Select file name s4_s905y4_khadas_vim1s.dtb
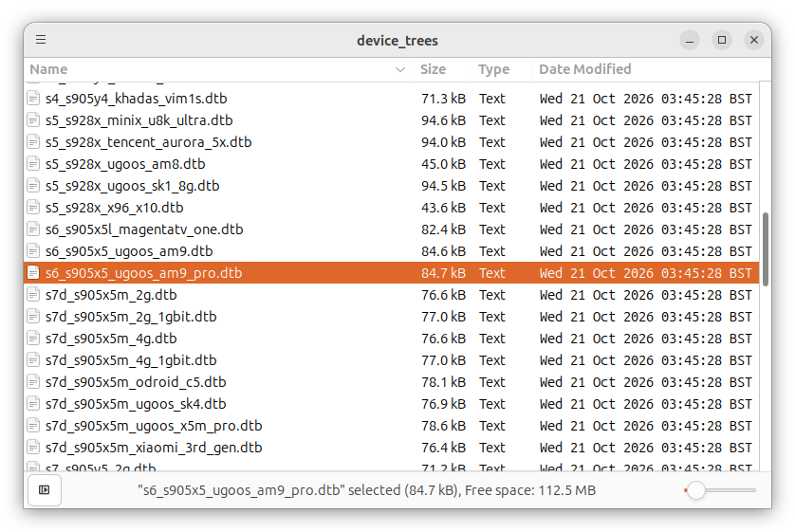 [x=137, y=99]
